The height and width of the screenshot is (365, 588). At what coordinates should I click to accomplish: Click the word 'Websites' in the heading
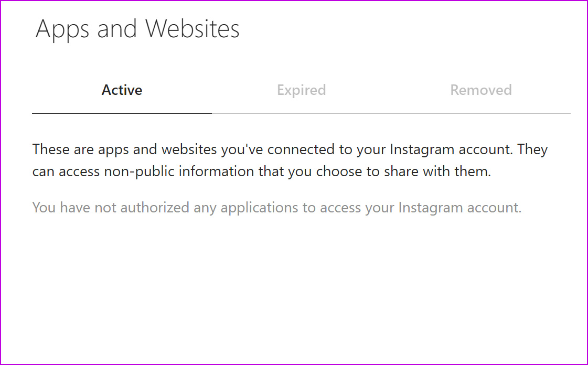click(x=193, y=28)
